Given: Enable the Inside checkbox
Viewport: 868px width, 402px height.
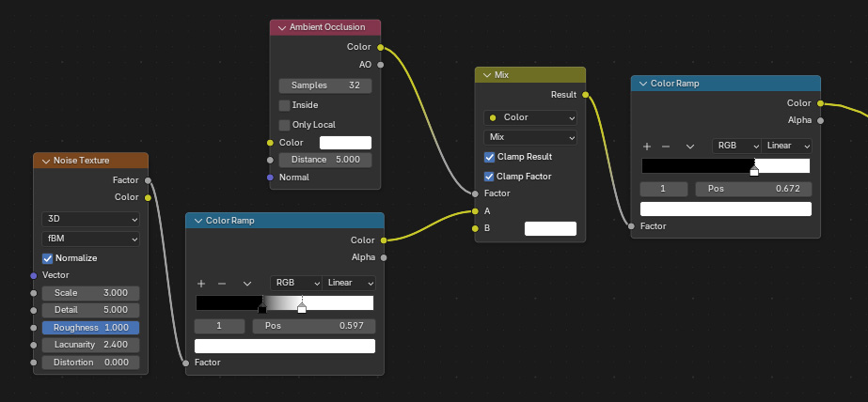Looking at the screenshot, I should pyautogui.click(x=285, y=105).
